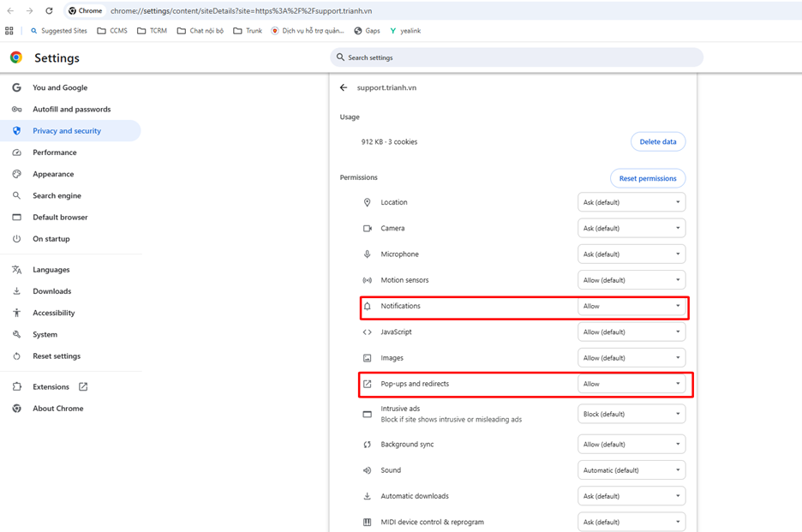The height and width of the screenshot is (532, 802).
Task: Click the Background sync icon
Action: pos(368,445)
